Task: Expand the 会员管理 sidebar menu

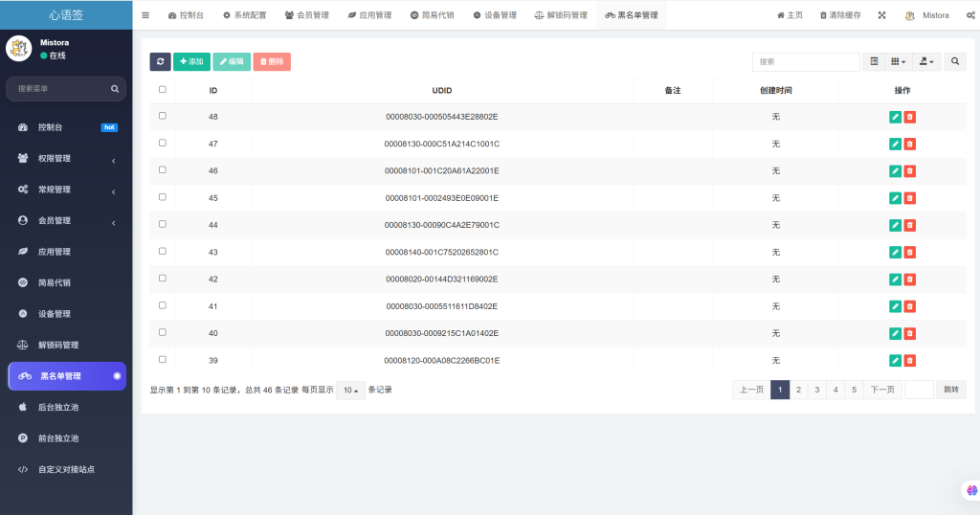Action: (x=66, y=220)
